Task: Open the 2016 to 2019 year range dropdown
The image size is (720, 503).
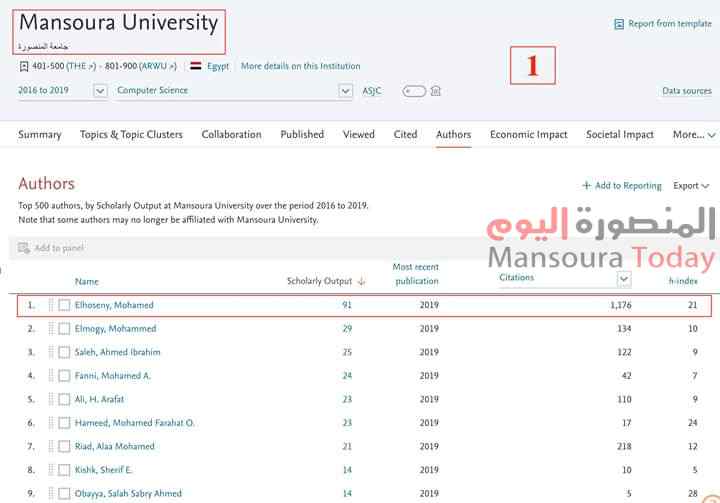Action: click(100, 91)
